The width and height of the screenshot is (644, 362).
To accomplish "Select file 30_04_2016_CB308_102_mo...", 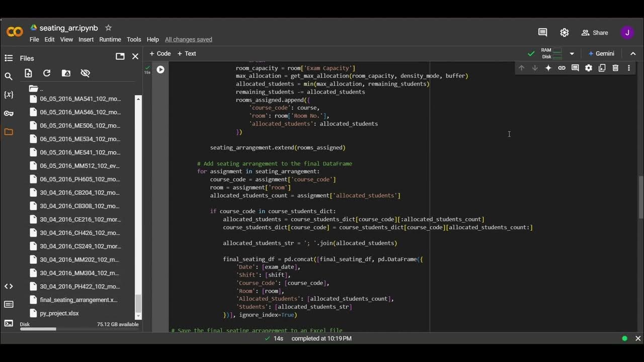I will coord(80,206).
